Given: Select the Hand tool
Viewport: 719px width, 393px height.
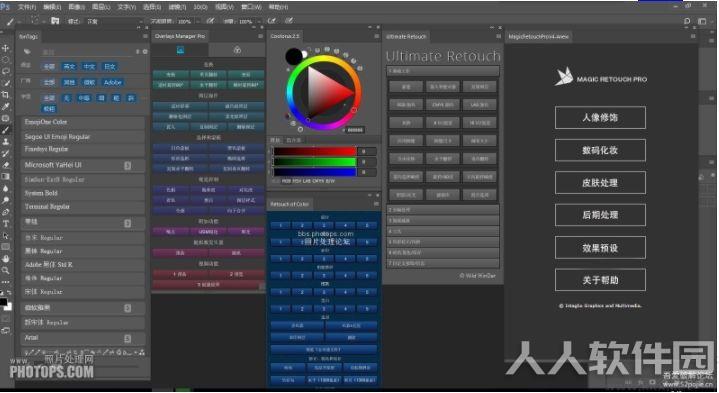Looking at the screenshot, I should pyautogui.click(x=6, y=259).
